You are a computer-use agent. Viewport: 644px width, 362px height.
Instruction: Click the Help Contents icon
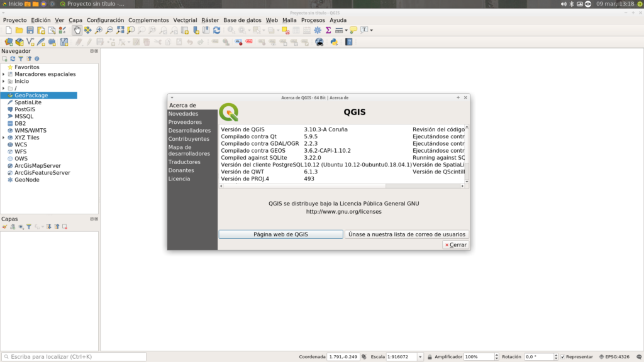click(348, 42)
